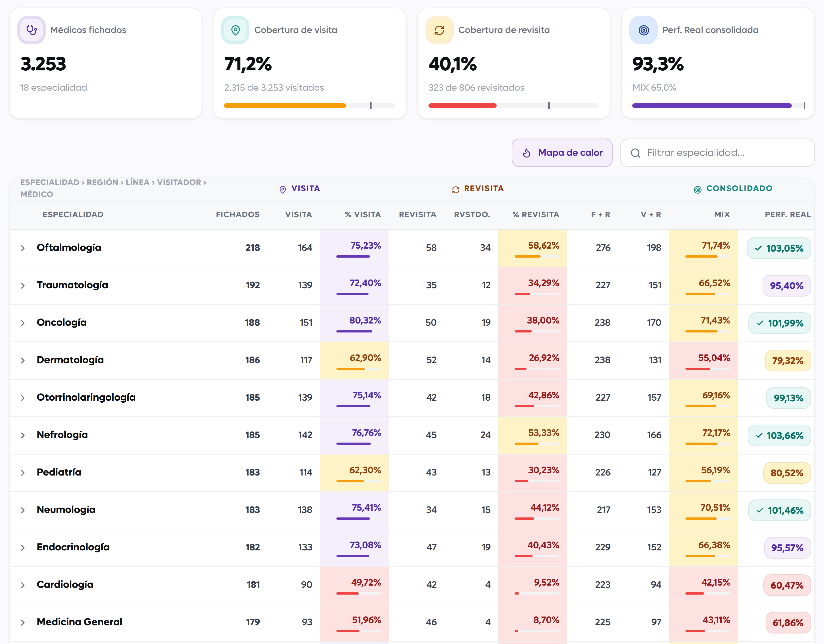Sort by the V + R column header
The width and height of the screenshot is (824, 644).
651,215
